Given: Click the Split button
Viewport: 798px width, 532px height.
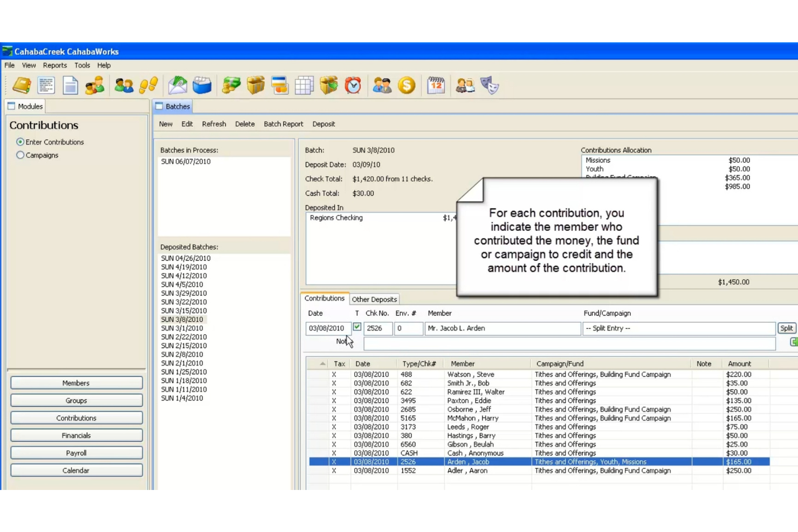Looking at the screenshot, I should [786, 328].
